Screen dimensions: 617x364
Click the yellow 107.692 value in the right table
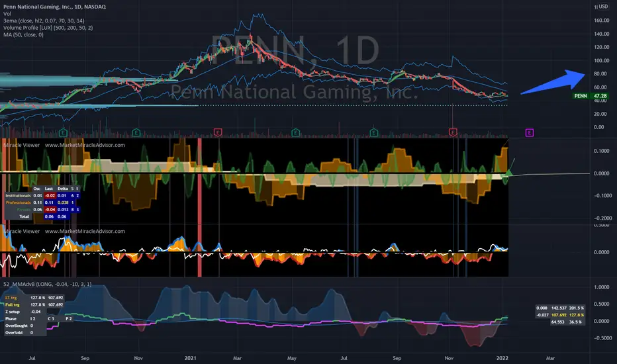tap(559, 315)
